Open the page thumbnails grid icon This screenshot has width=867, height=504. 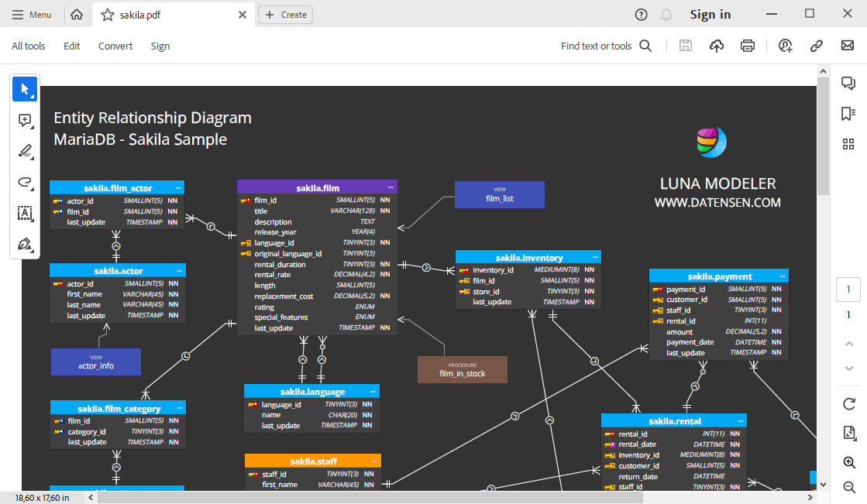[848, 144]
